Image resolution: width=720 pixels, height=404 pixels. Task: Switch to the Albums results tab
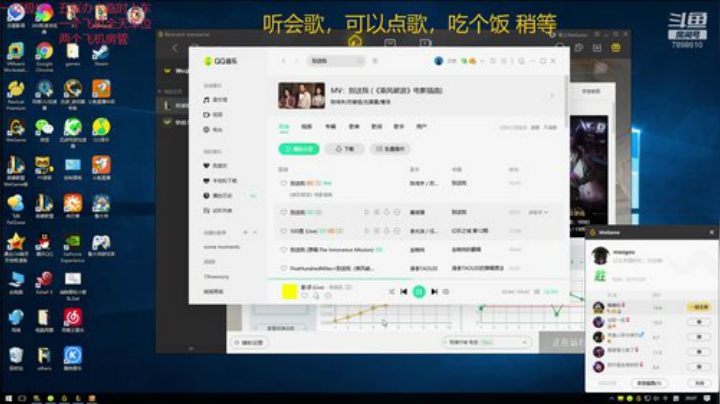331,127
